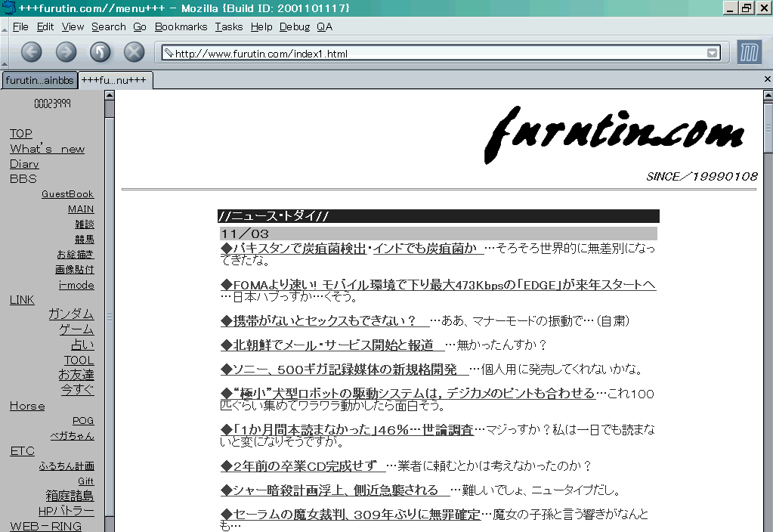Viewport: 773px width, 532px height.
Task: Open the View menu
Action: pyautogui.click(x=73, y=26)
